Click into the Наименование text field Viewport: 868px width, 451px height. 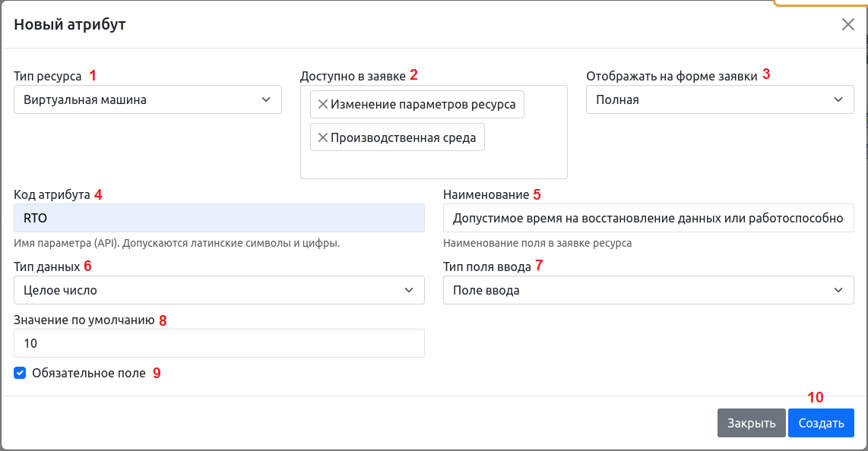648,218
